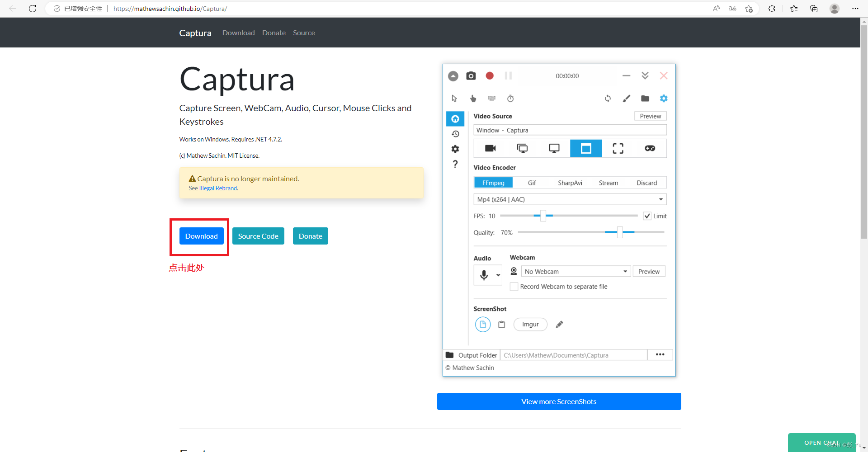Open Source in the top navbar

[x=304, y=33]
